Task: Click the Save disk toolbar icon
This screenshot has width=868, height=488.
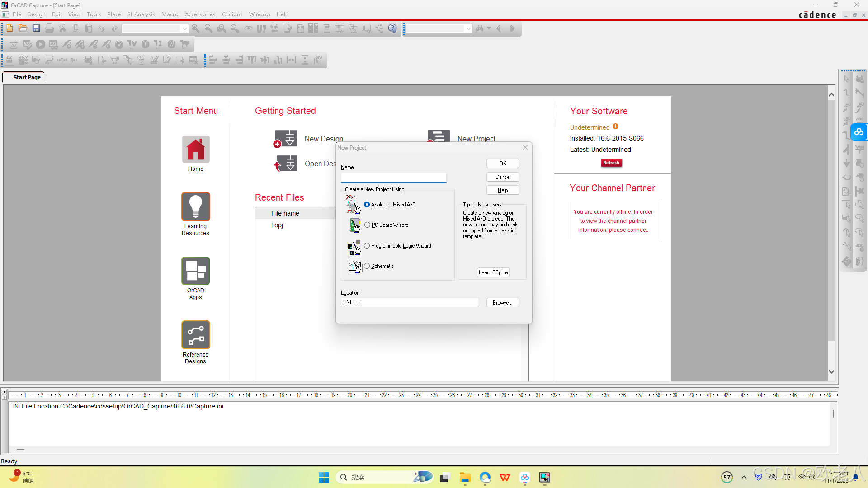Action: [x=36, y=28]
